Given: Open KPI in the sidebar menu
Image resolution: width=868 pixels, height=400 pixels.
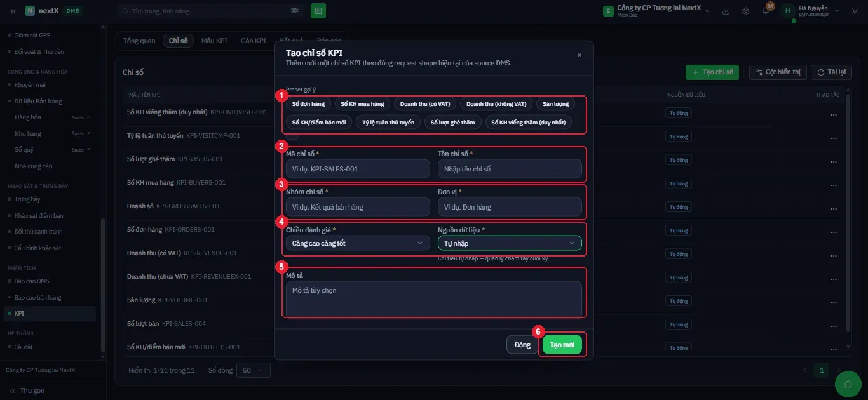Looking at the screenshot, I should click(x=50, y=314).
